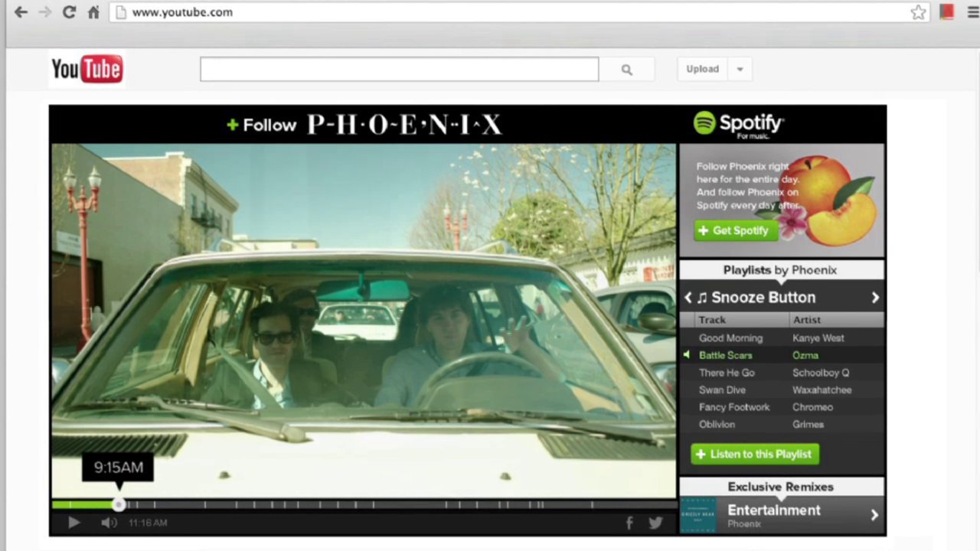Expand the Entertainment remix arrow
980x551 pixels.
[874, 515]
